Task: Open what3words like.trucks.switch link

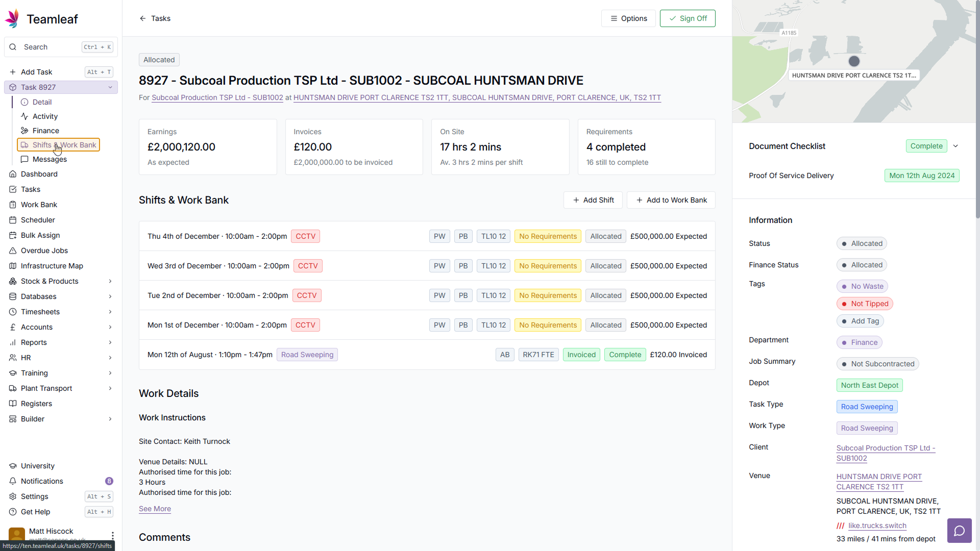Action: pos(877,525)
